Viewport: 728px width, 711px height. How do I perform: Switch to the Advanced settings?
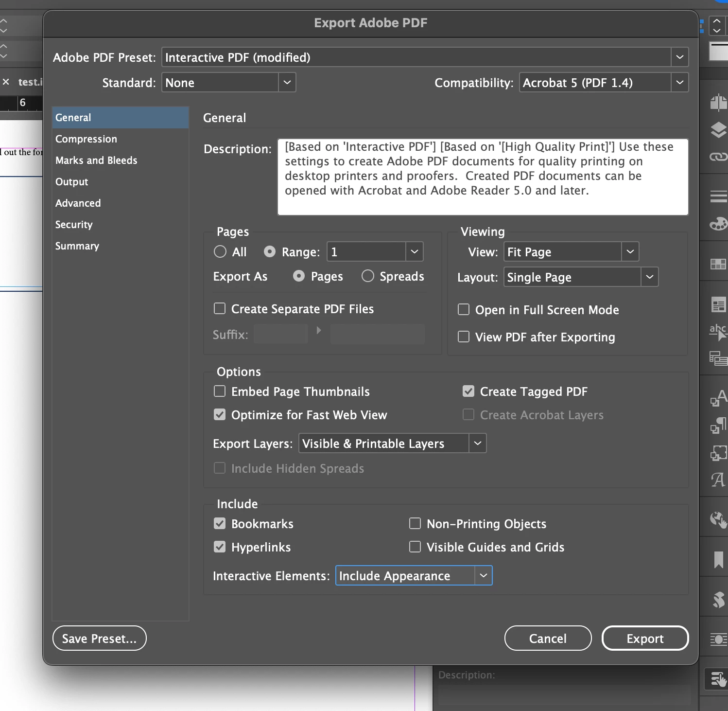121,203
